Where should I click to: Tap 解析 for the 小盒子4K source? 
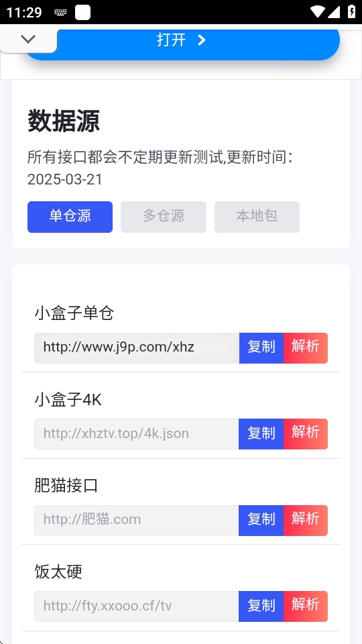pos(306,434)
